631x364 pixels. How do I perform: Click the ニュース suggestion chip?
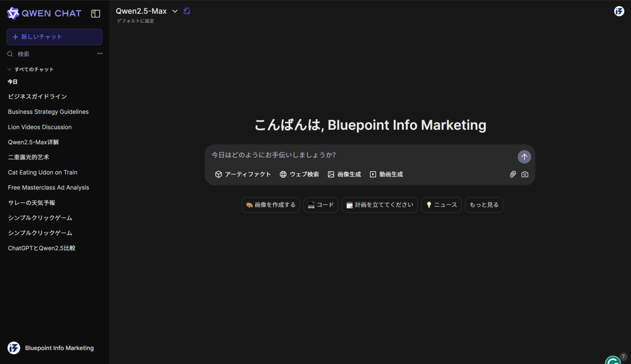point(442,205)
